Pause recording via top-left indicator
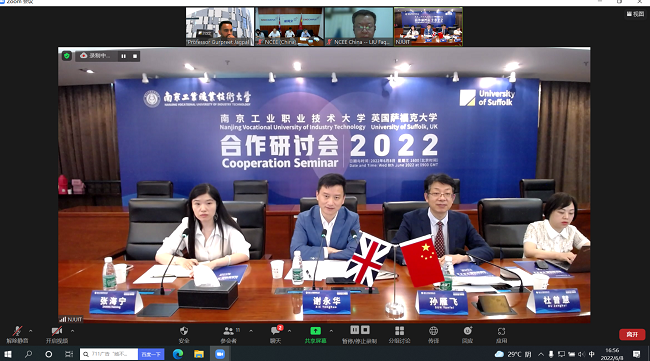Viewport: 650px width, 361px height. [124, 56]
